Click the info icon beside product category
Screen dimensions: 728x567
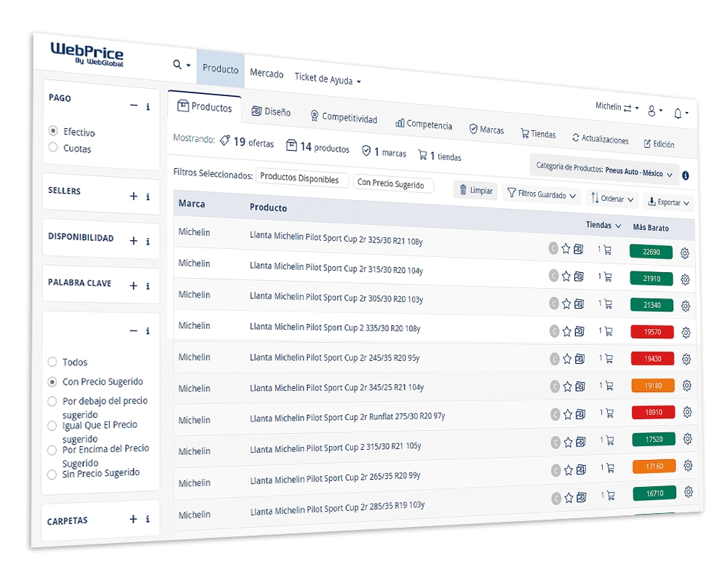[685, 175]
